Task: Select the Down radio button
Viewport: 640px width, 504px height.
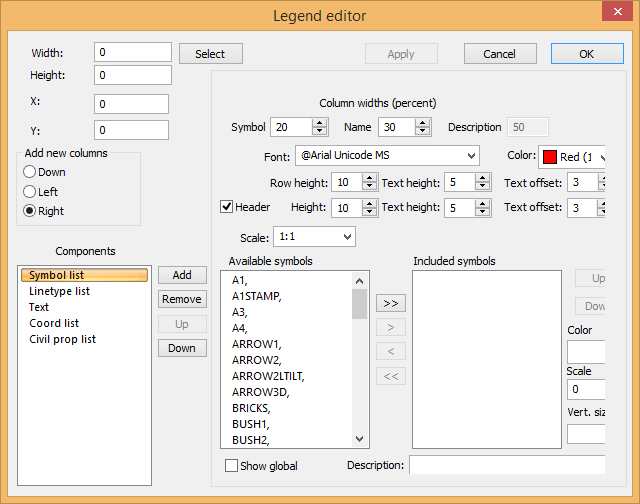Action: pyautogui.click(x=30, y=172)
